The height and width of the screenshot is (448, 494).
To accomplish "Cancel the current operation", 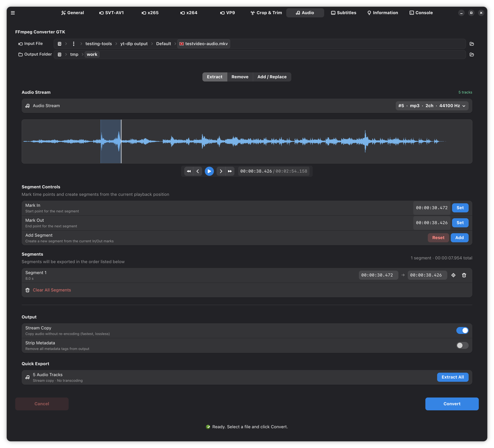I will coord(42,404).
